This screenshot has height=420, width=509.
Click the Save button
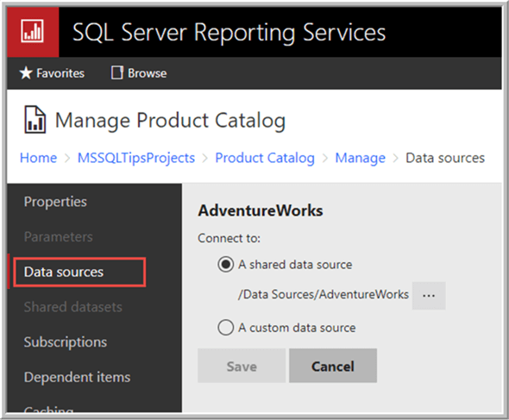(242, 366)
